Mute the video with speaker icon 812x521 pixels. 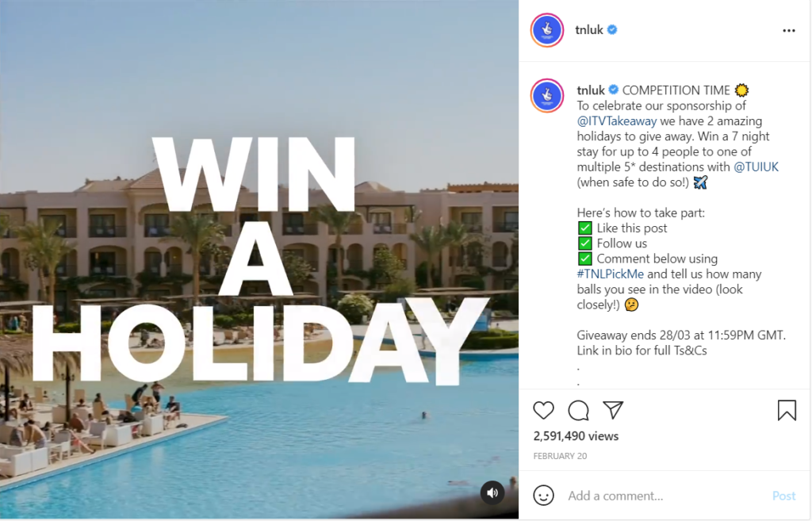(492, 492)
